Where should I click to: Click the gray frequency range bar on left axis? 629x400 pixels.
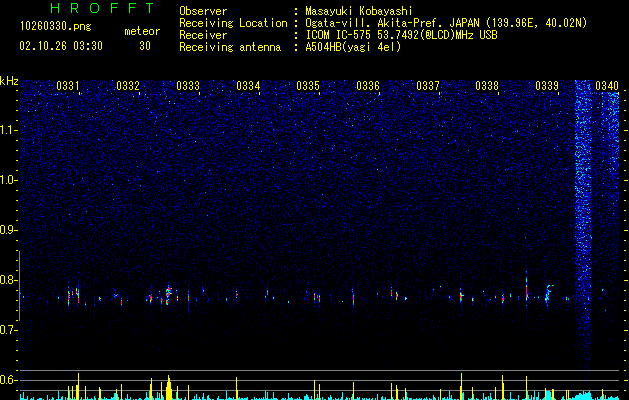coord(19,286)
